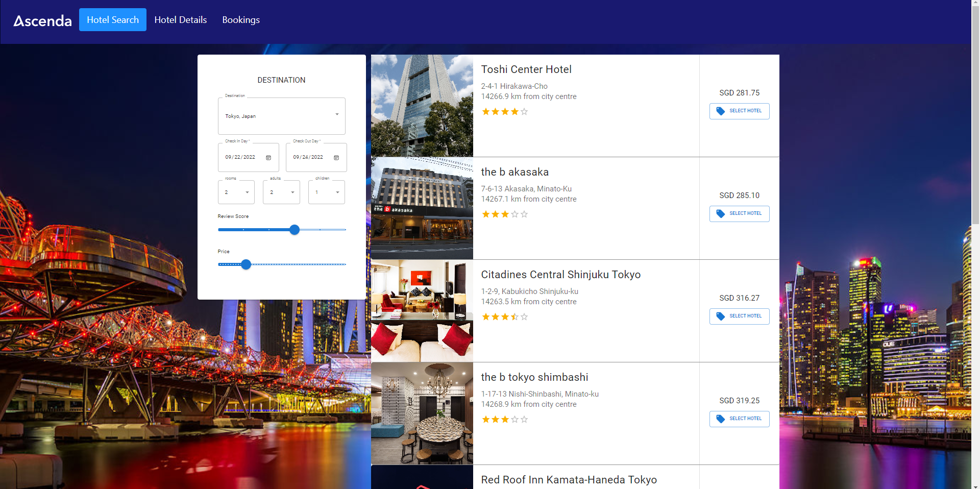Image resolution: width=980 pixels, height=489 pixels.
Task: Click the address 7-6-13 Akasaka, Minato-Ku
Action: (526, 189)
